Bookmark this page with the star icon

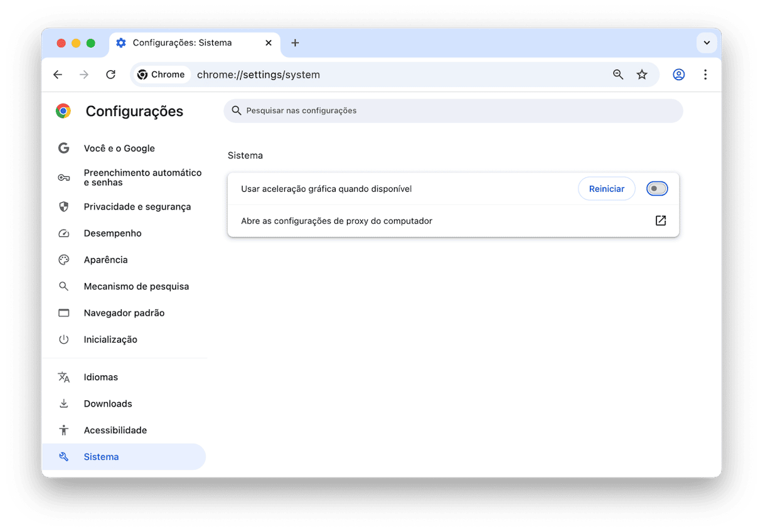(x=642, y=75)
